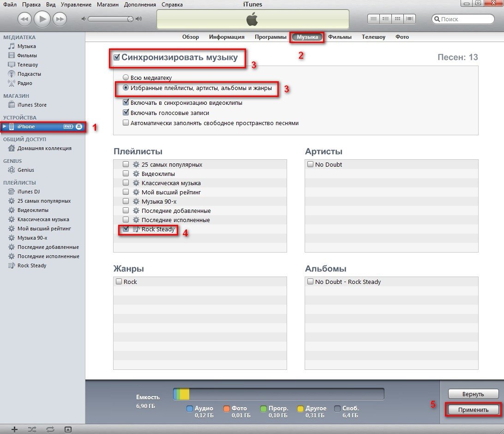Switch to the Фильмы tab
The height and width of the screenshot is (434, 504).
[340, 37]
